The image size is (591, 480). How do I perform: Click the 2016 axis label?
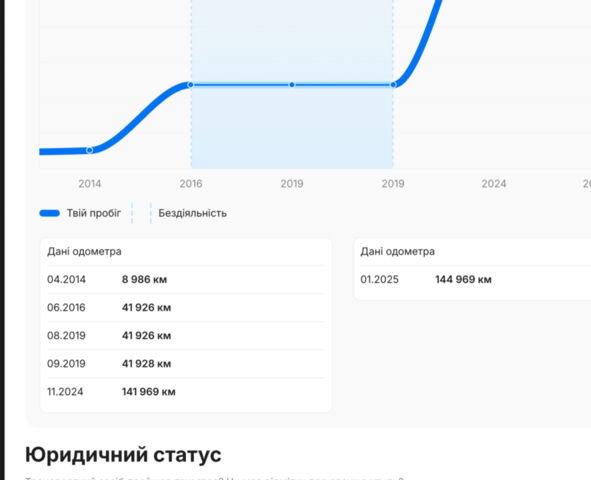(x=191, y=183)
